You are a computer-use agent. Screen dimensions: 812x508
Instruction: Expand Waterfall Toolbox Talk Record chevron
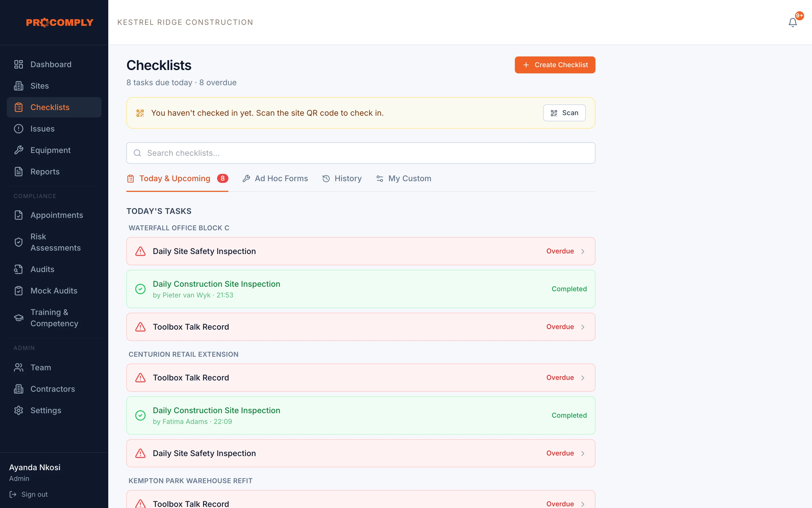coord(583,327)
